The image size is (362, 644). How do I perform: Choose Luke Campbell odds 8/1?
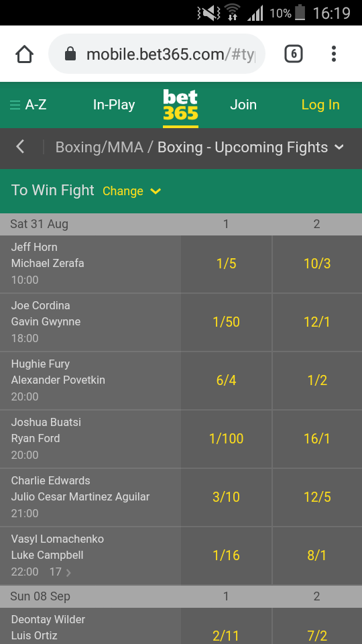point(317,555)
